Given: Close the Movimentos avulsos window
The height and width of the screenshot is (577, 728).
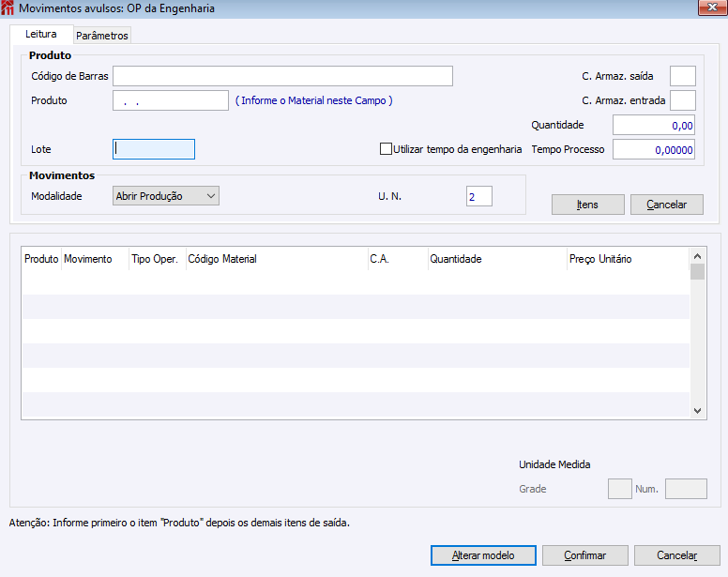Looking at the screenshot, I should tap(712, 8).
